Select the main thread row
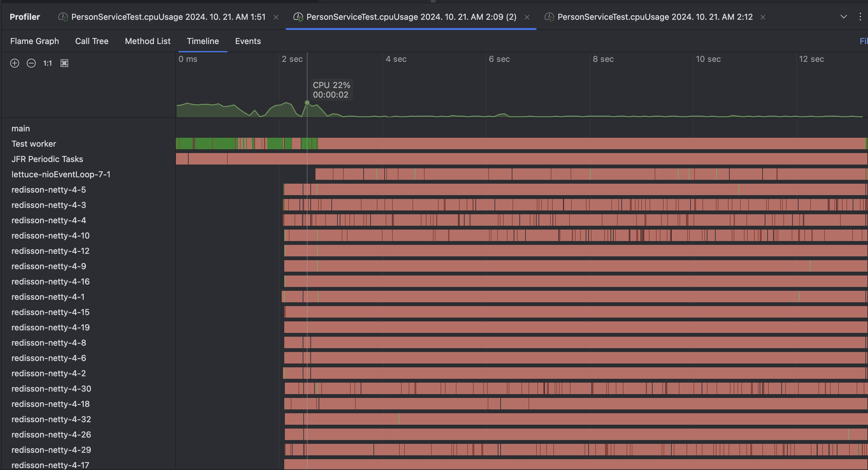 [21, 129]
